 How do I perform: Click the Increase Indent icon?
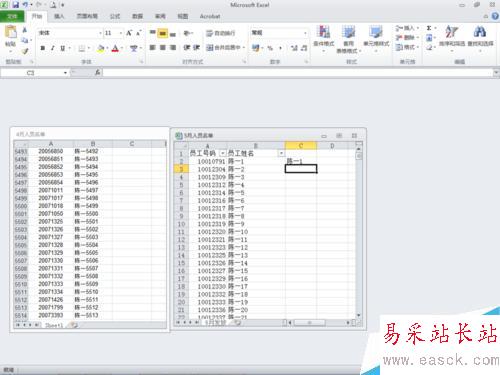pos(197,48)
